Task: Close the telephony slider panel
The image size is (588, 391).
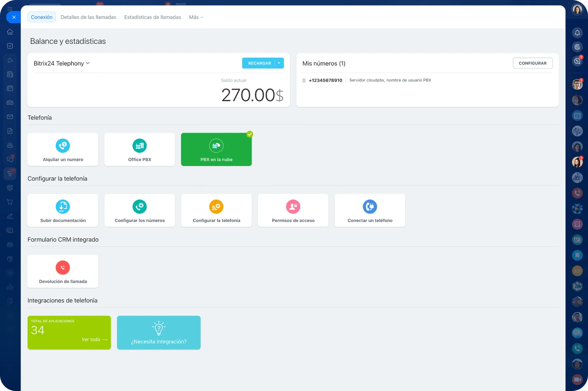Action: (x=14, y=17)
